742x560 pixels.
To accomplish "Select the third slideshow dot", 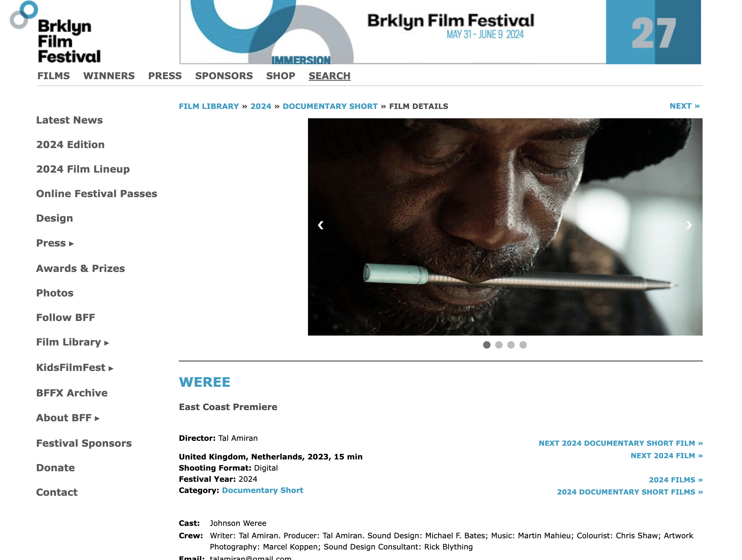I will [x=510, y=345].
